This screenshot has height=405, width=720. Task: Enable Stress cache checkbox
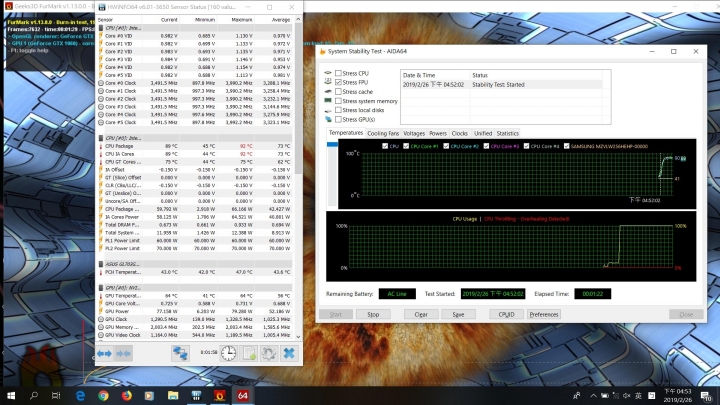click(338, 91)
